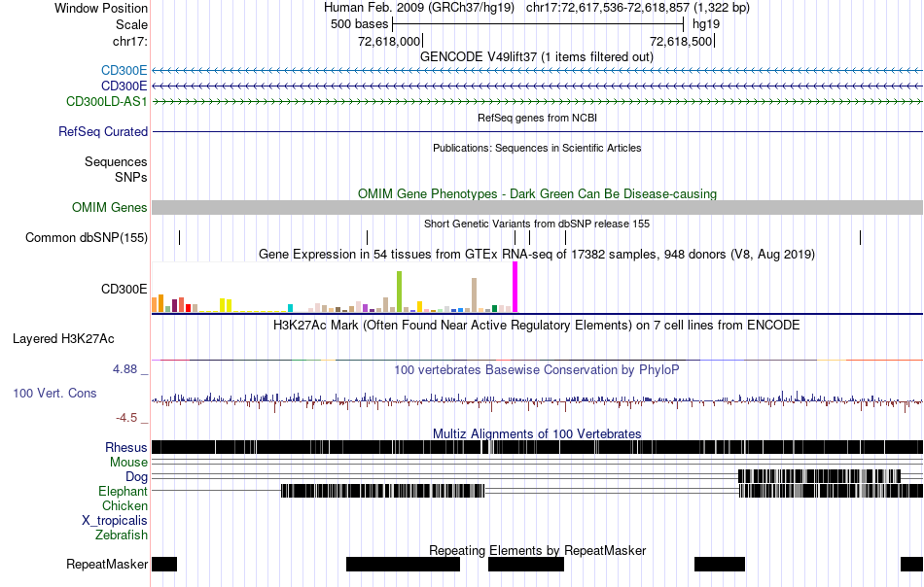
Task: Click the Scale label on the left
Action: click(131, 24)
